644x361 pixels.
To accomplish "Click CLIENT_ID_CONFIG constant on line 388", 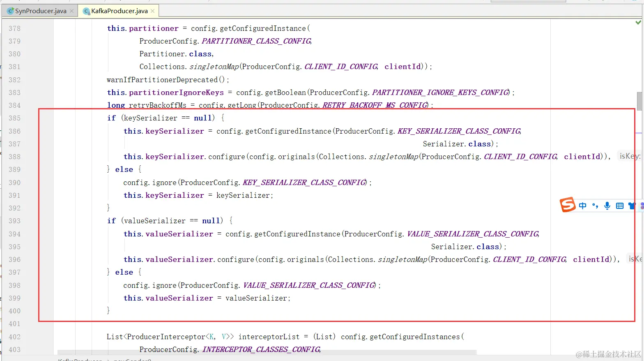I will pos(520,157).
